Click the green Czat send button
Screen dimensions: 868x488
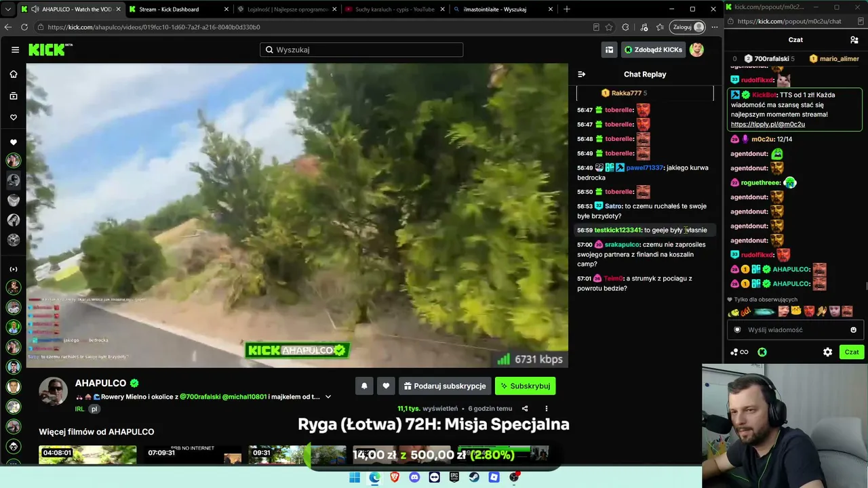coord(852,352)
